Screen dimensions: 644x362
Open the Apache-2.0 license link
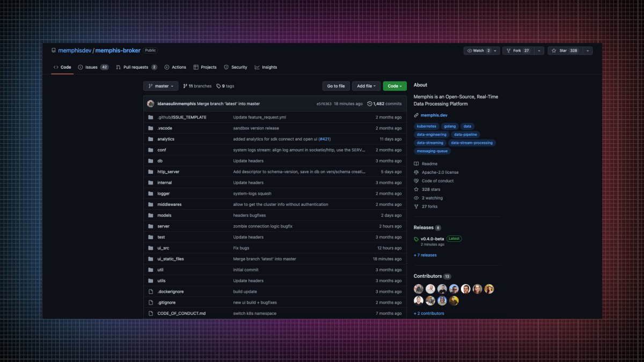click(436, 172)
